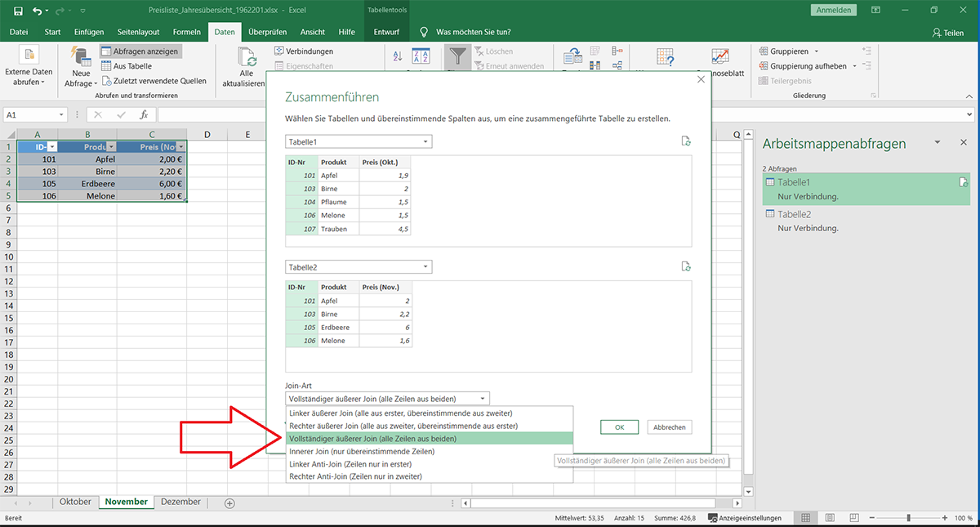980x527 pixels.
Task: Open the Sortieren dialog icon
Action: click(421, 56)
